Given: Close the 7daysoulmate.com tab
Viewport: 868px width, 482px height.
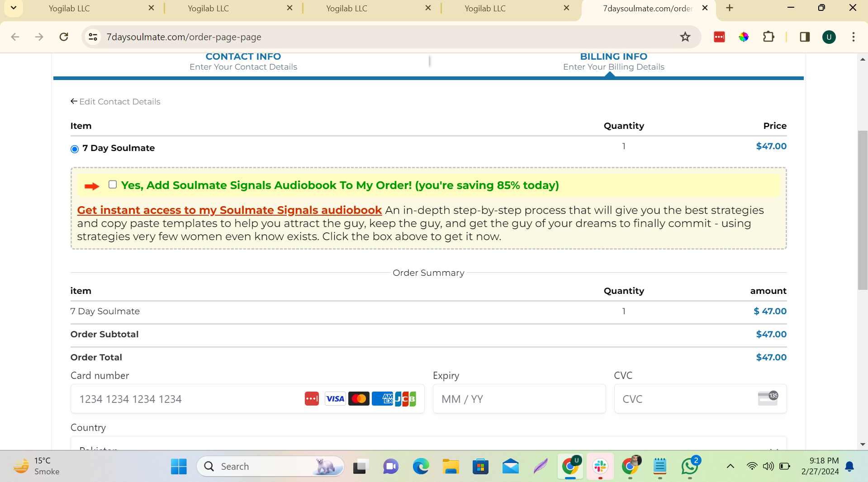Looking at the screenshot, I should (705, 8).
